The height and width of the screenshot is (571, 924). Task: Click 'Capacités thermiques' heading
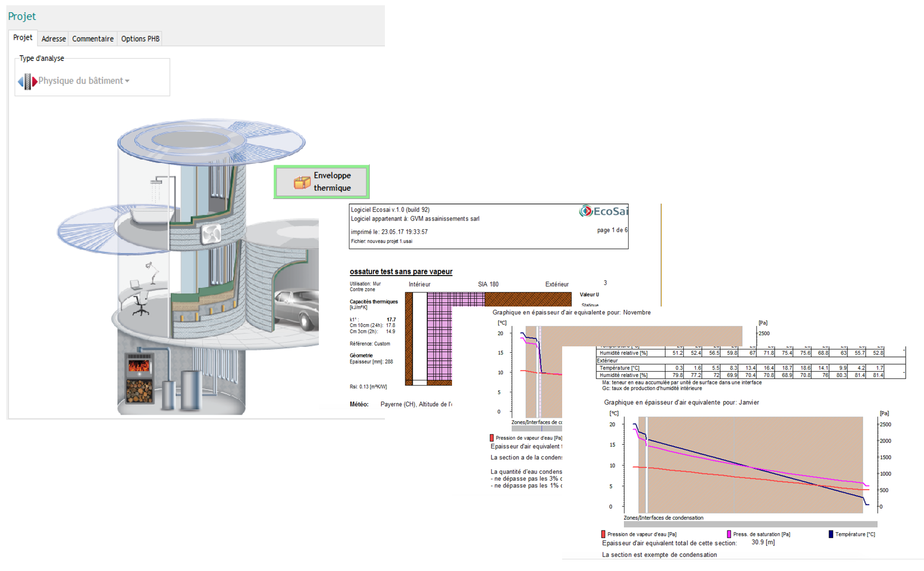[374, 302]
